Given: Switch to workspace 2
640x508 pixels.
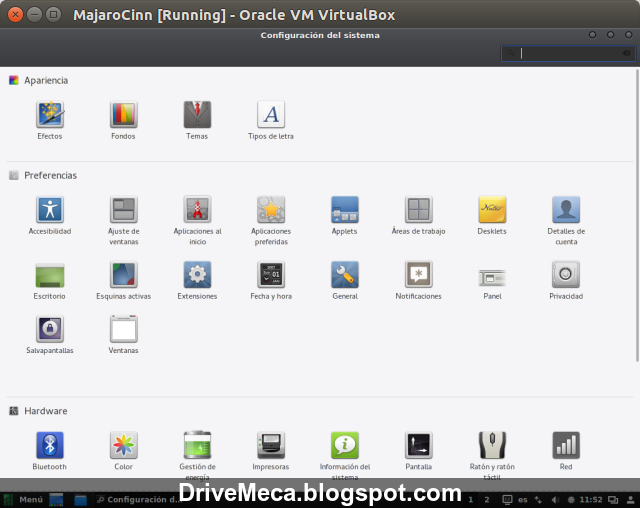Looking at the screenshot, I should click(x=487, y=499).
